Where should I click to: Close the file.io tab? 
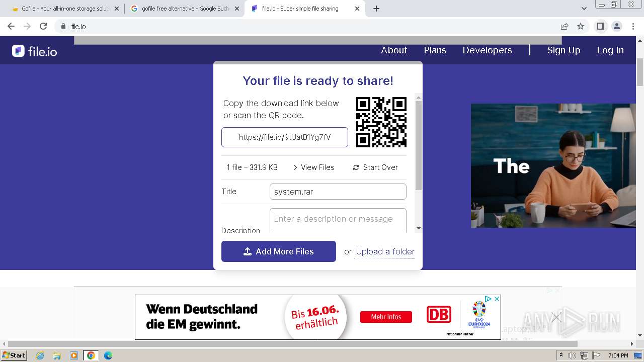pyautogui.click(x=357, y=9)
